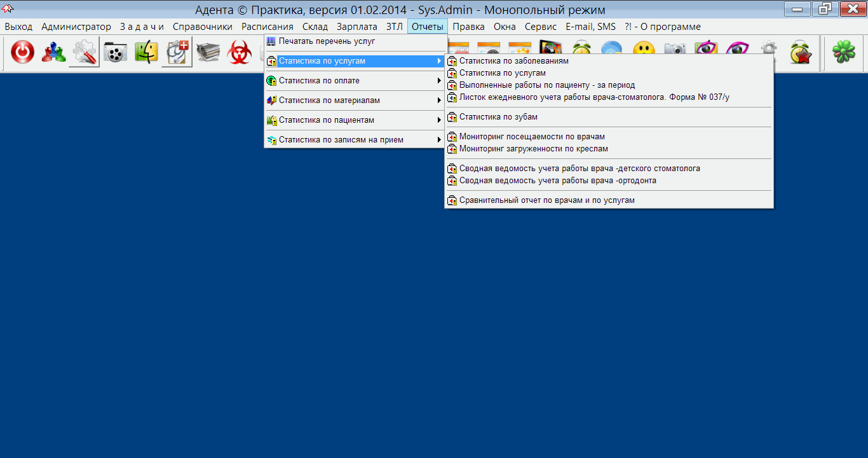The image size is (868, 458).
Task: Click the red power exit icon
Action: tap(22, 53)
